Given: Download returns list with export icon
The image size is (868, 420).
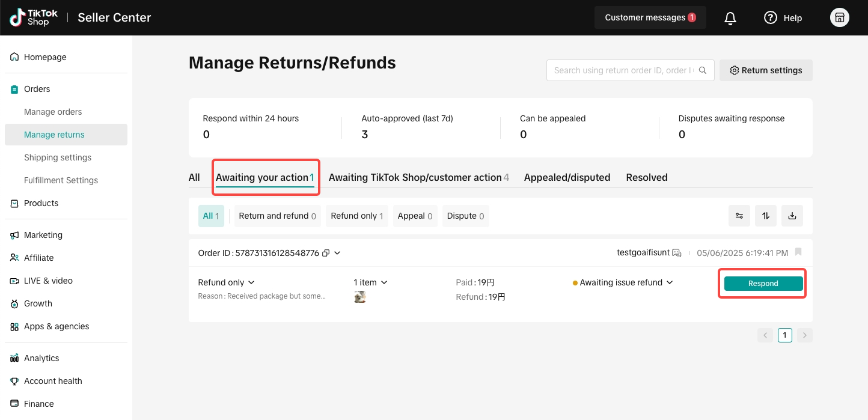Looking at the screenshot, I should point(792,216).
